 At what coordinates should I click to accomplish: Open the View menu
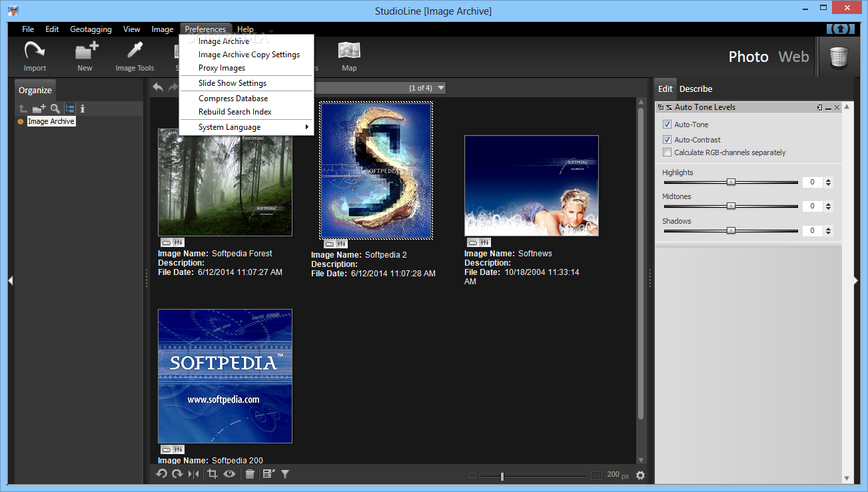coord(132,29)
